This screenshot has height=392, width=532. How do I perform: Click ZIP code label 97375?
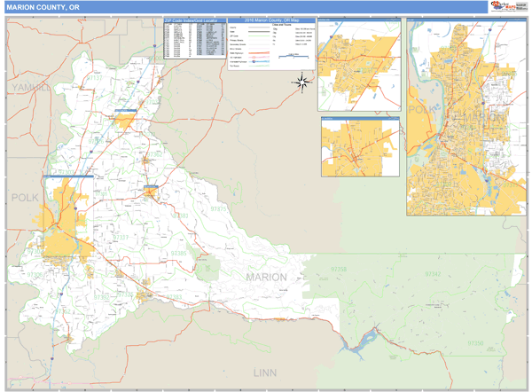(x=218, y=208)
